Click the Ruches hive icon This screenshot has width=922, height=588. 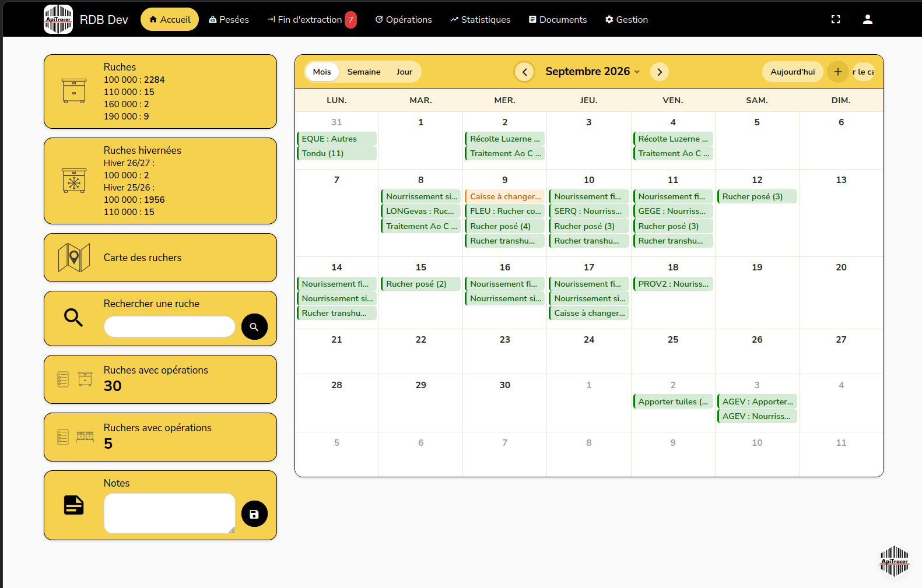(74, 91)
